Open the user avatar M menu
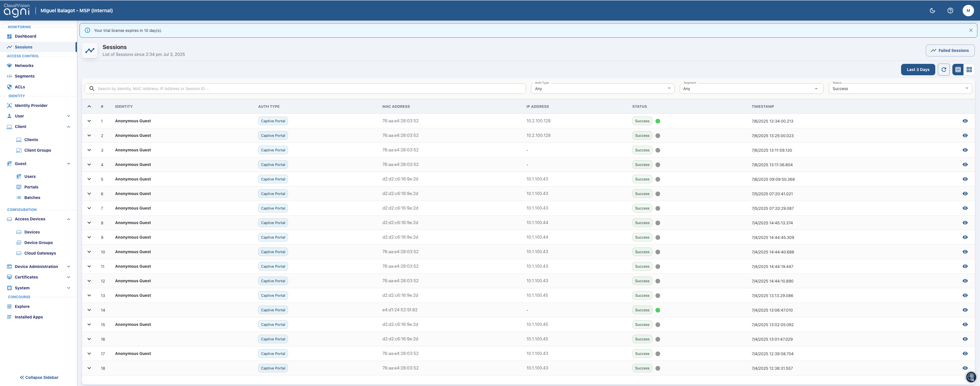This screenshot has width=980, height=386. 968,11
